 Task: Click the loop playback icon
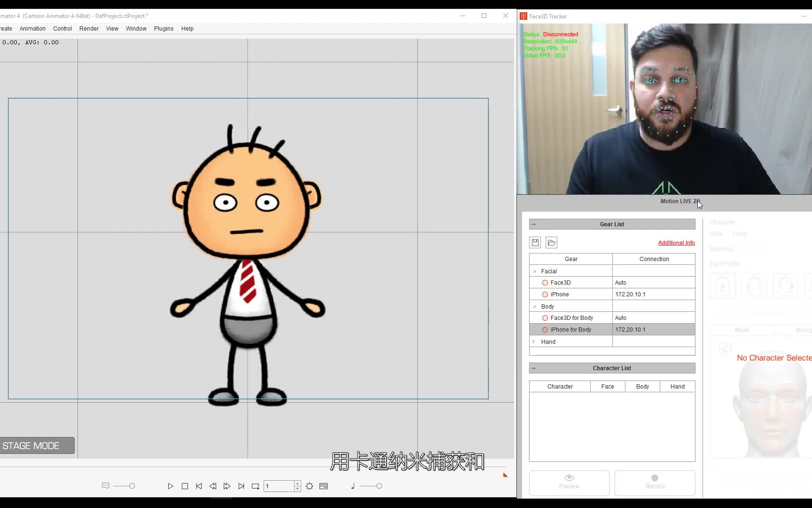coord(255,486)
